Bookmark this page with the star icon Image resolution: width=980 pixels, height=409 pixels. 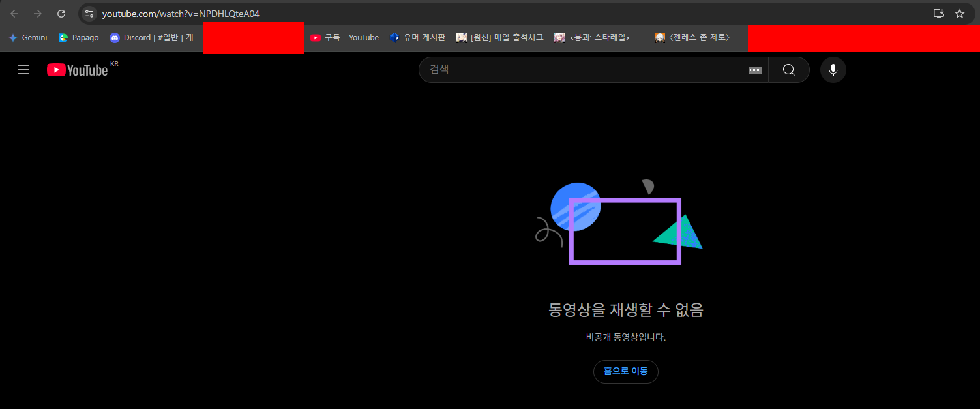pyautogui.click(x=959, y=14)
